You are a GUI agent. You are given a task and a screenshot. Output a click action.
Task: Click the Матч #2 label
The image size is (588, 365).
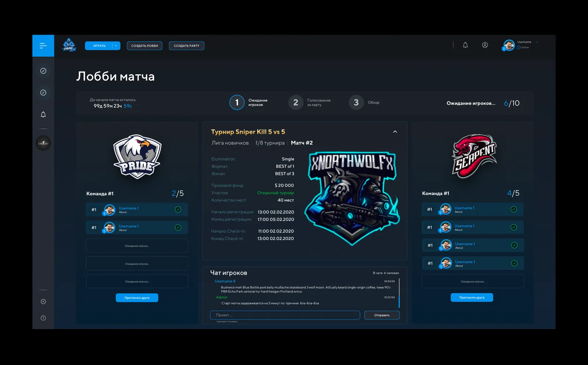click(x=302, y=143)
